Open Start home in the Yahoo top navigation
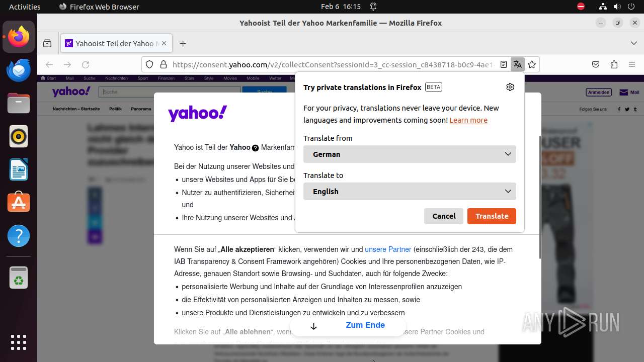This screenshot has height=362, width=644. 49,78
